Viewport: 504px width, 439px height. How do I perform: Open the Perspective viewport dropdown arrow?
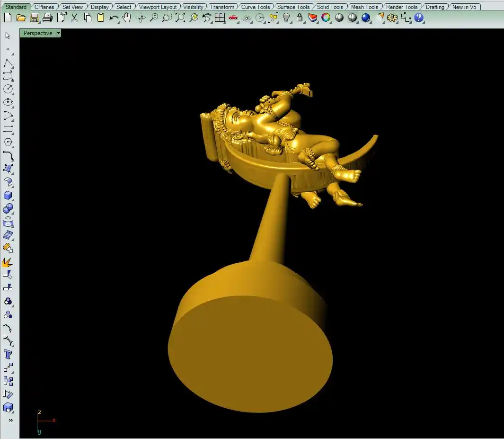(58, 33)
